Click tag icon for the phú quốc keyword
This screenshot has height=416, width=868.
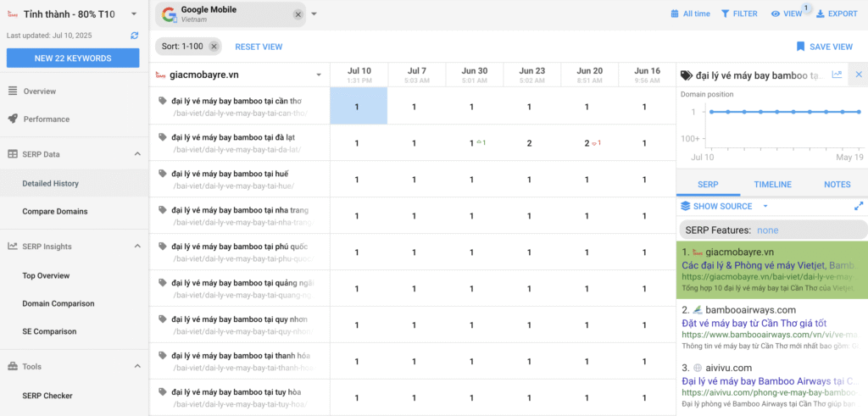(162, 247)
